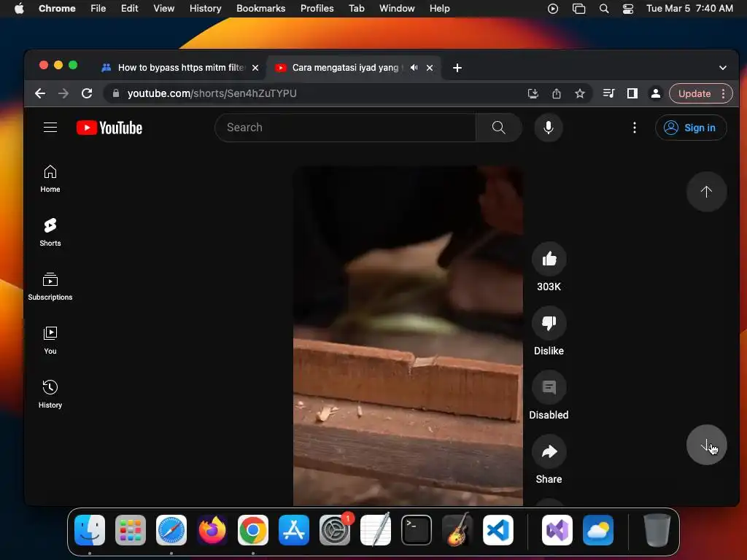Open the Profiles menu
This screenshot has height=560, width=747.
click(x=317, y=9)
